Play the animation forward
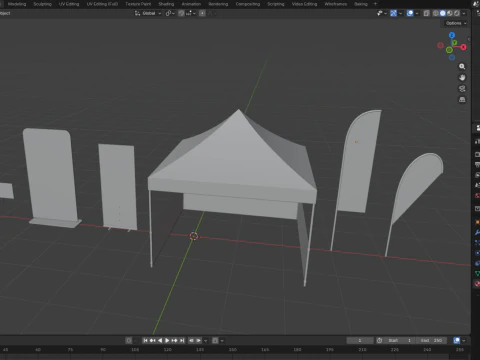Screen dimensions: 480x360 coord(167,340)
